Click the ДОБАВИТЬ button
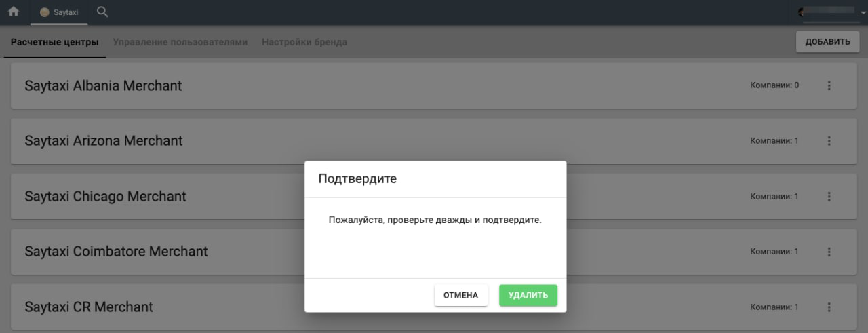868x333 pixels. (x=827, y=42)
